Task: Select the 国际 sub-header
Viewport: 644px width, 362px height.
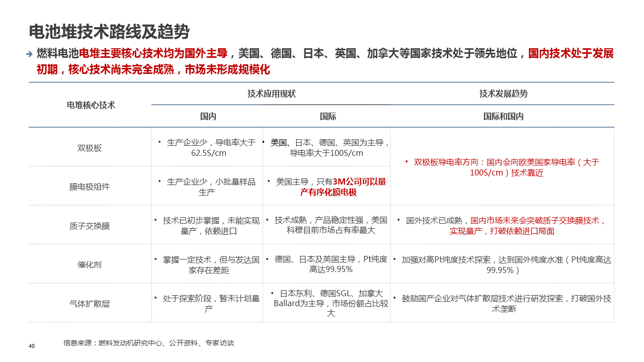Action: pyautogui.click(x=328, y=116)
